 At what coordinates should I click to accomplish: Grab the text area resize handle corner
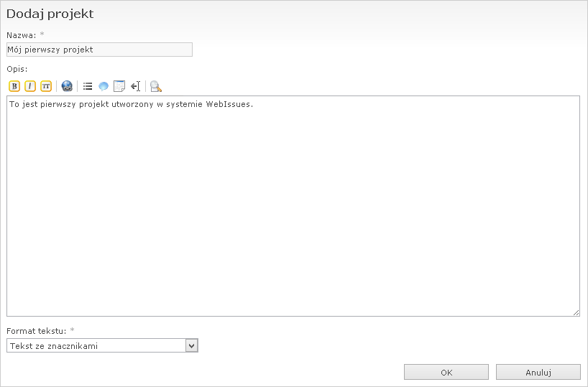point(576,312)
